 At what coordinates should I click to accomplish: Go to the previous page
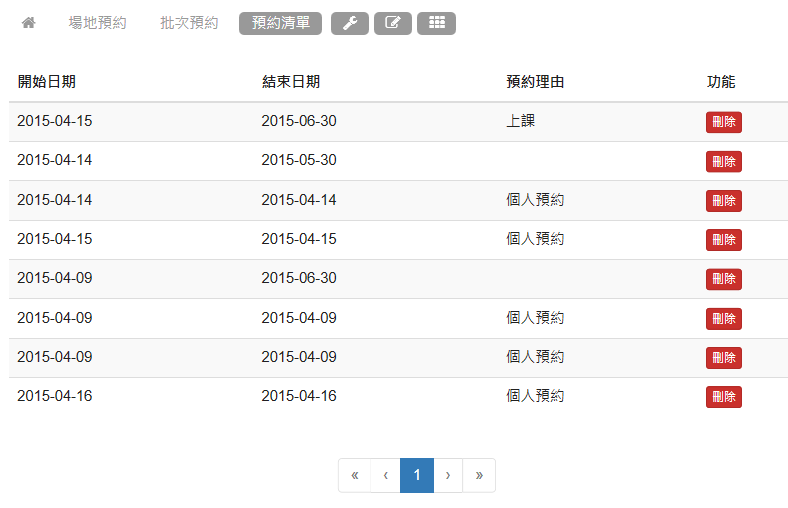[385, 476]
